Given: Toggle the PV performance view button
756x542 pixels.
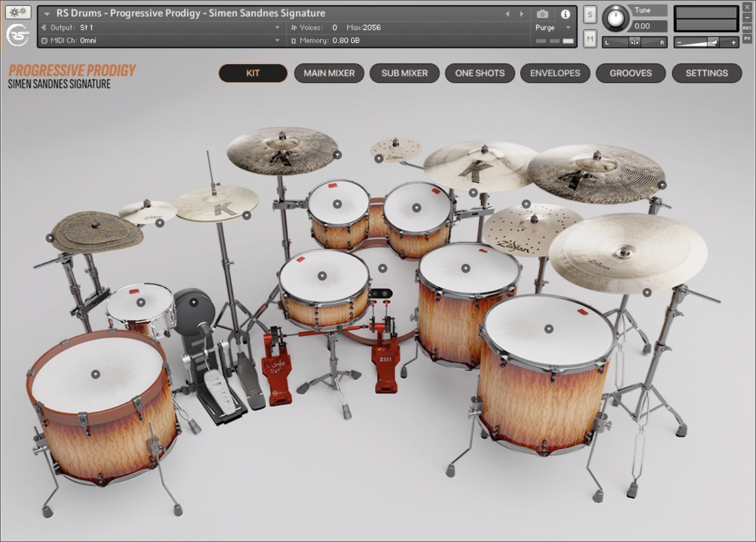Looking at the screenshot, I should coord(747,39).
